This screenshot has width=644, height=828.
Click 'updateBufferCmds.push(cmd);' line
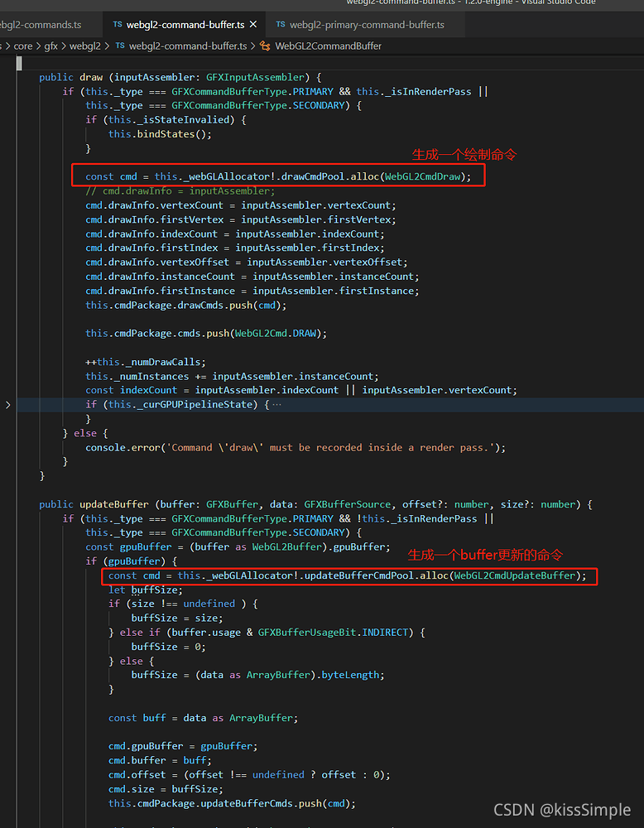pyautogui.click(x=233, y=804)
